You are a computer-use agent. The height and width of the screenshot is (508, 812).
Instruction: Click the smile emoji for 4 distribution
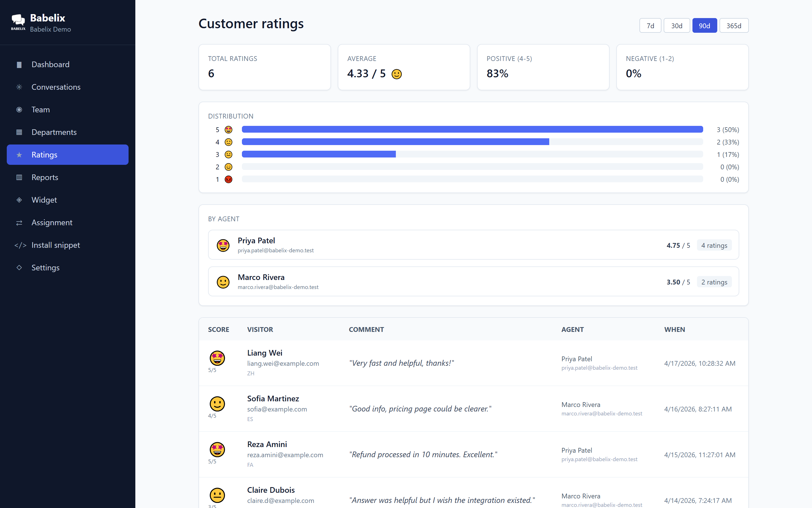pyautogui.click(x=228, y=142)
